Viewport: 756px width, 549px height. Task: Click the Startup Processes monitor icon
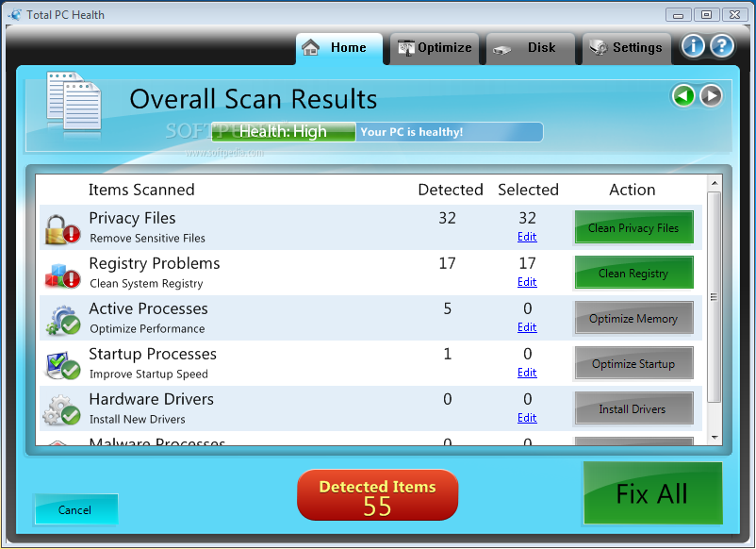click(x=62, y=365)
